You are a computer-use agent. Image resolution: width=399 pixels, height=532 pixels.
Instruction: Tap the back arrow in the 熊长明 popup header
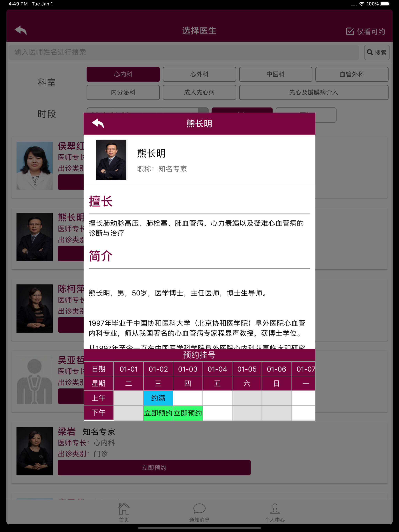click(98, 123)
